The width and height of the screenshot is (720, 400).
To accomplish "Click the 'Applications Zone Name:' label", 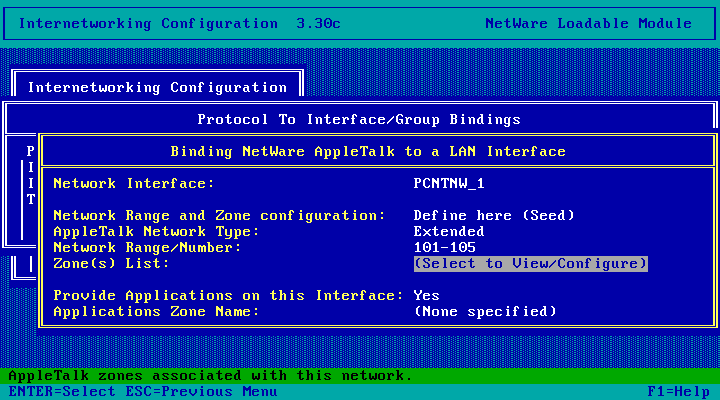I will (156, 311).
